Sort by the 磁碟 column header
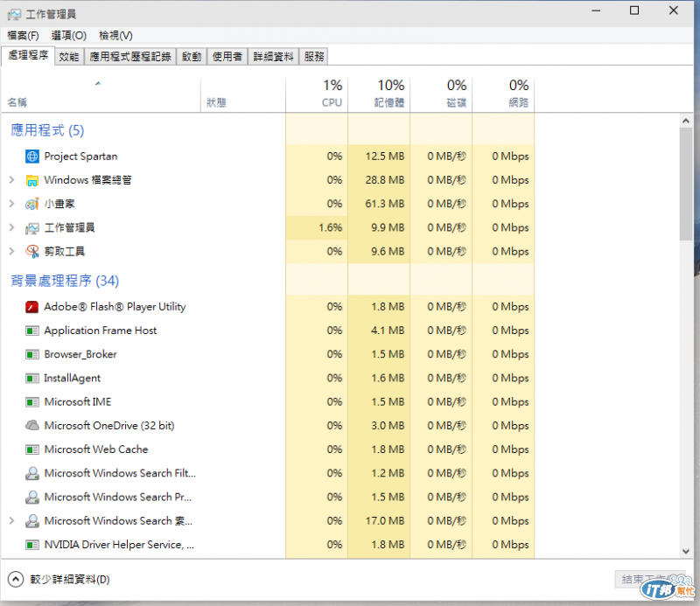Viewport: 700px width, 606px height. (x=441, y=94)
